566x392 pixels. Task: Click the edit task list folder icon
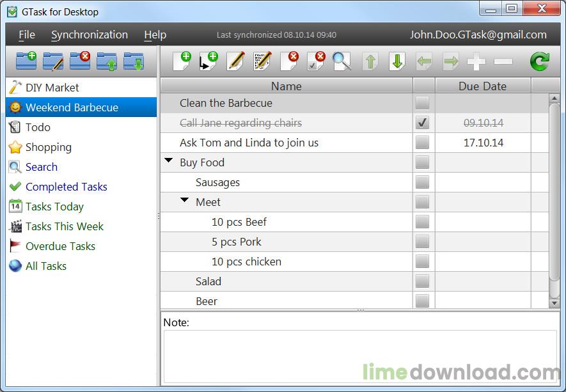(x=53, y=61)
